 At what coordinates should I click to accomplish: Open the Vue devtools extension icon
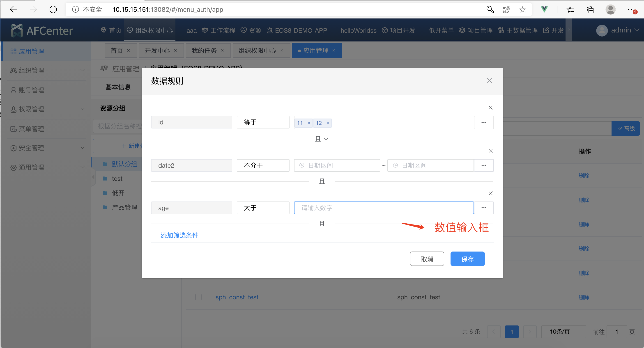tap(544, 9)
